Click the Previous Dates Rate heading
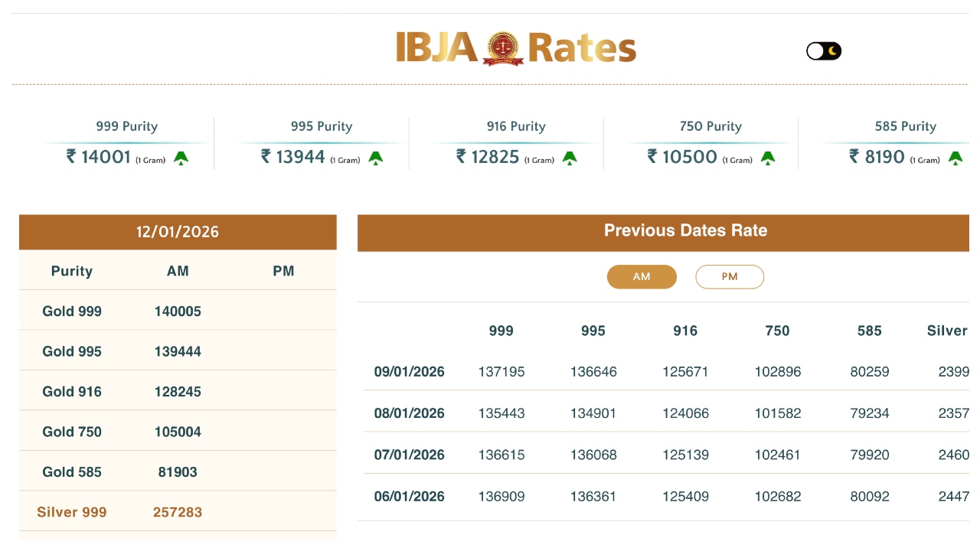This screenshot has height=551, width=980. (685, 231)
